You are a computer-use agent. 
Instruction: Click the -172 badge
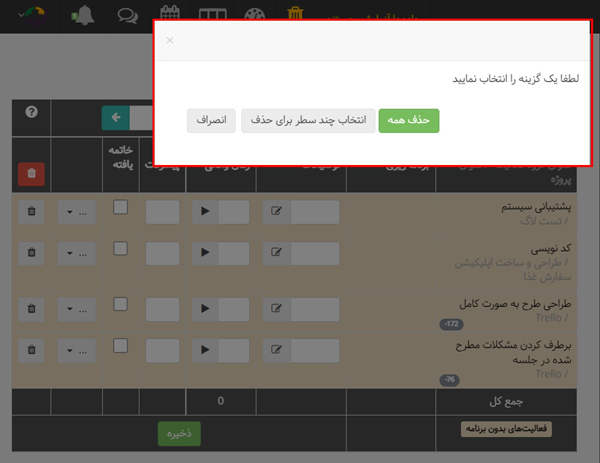(452, 324)
